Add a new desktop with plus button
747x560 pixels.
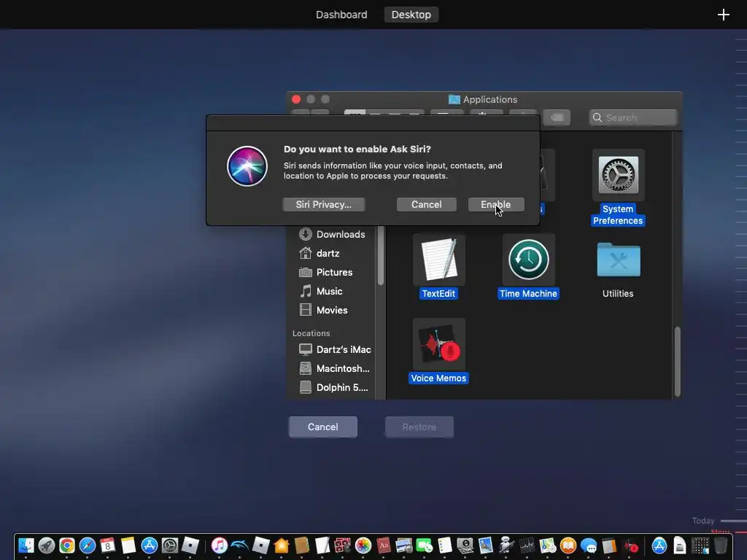(x=723, y=15)
